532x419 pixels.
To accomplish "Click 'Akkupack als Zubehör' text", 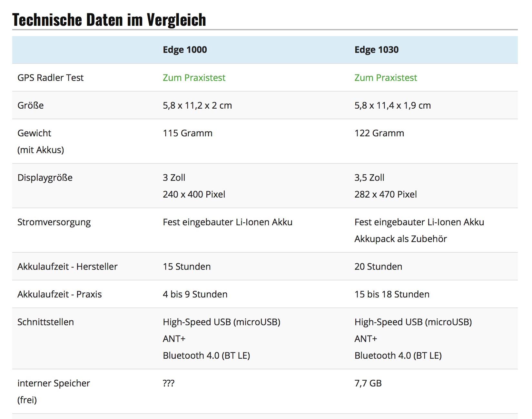I will click(401, 239).
